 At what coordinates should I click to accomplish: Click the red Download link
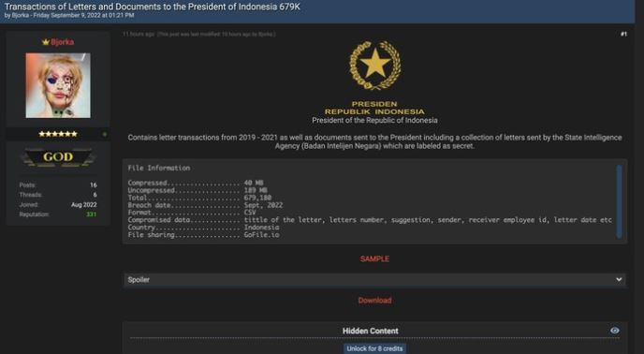[374, 301]
